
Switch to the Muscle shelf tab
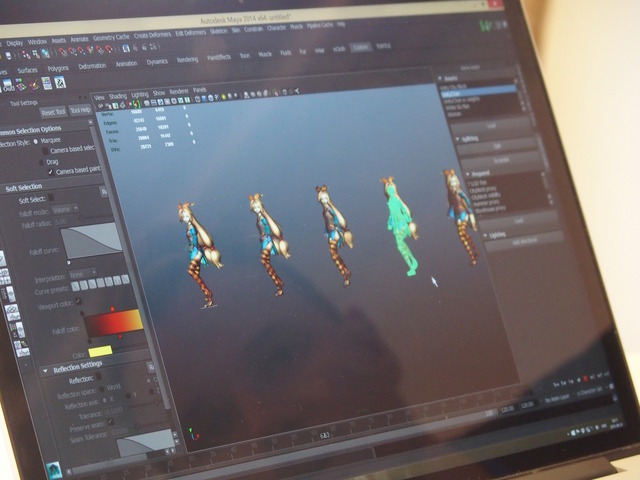[265, 54]
